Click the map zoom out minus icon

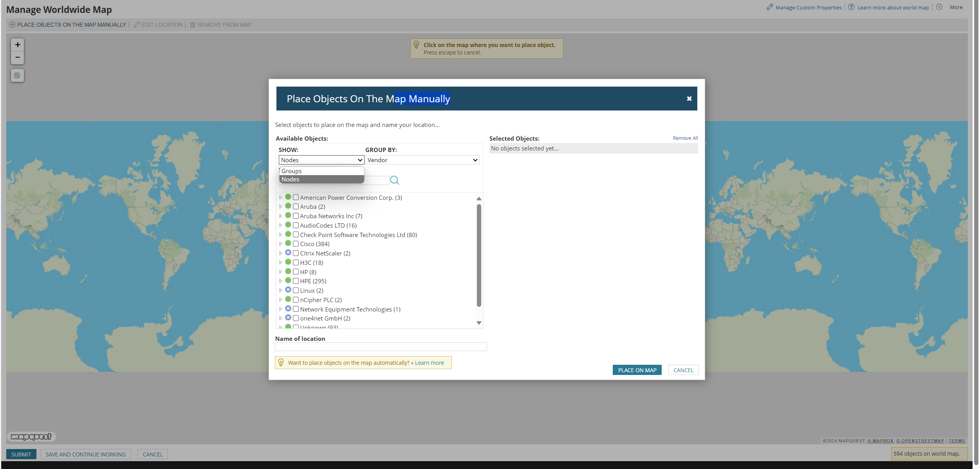pyautogui.click(x=17, y=58)
